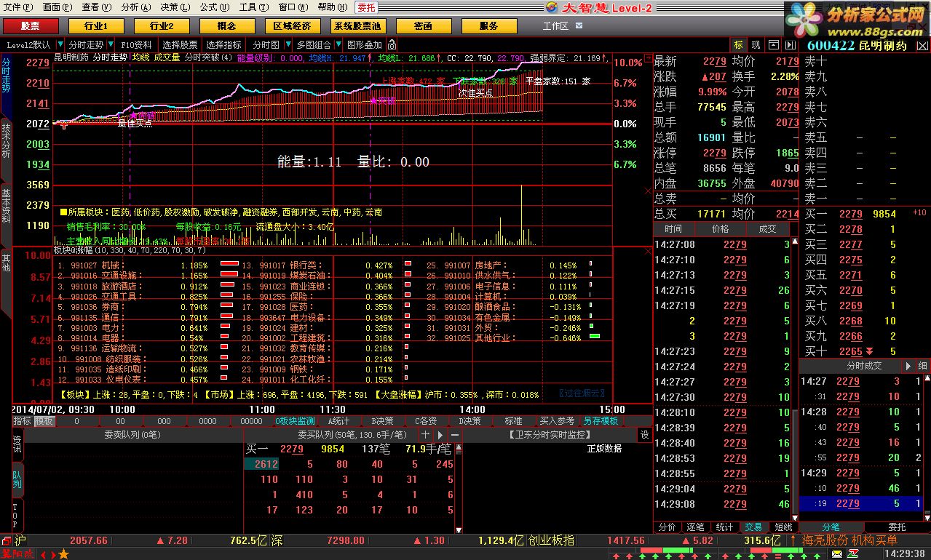Click the 选择股票 toolbar button
This screenshot has height=560, width=931.
coord(180,45)
